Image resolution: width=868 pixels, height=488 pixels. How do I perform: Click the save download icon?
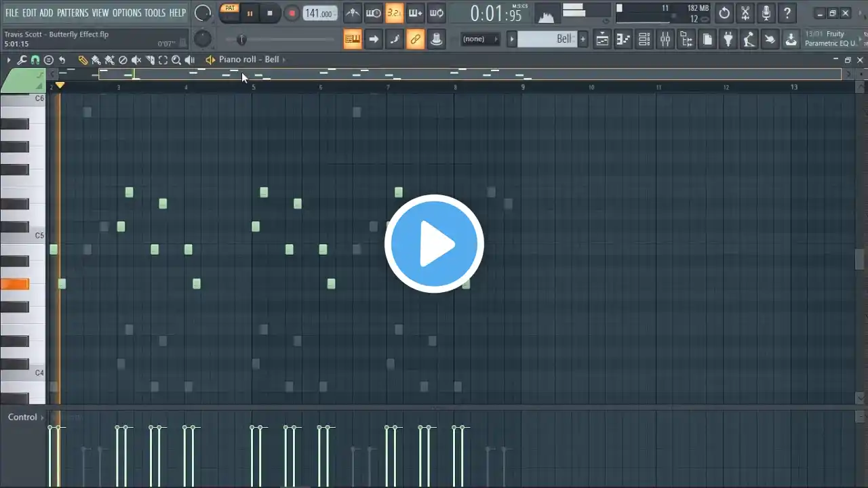pos(791,39)
